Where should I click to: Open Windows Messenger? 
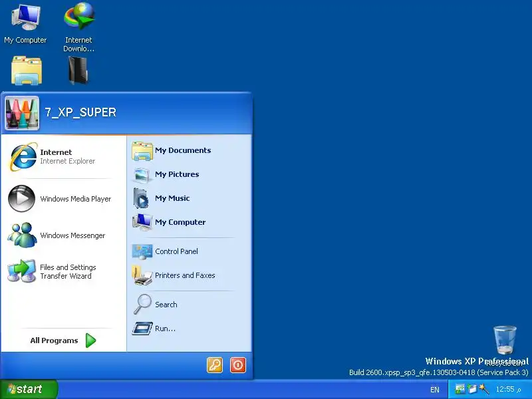(x=63, y=235)
